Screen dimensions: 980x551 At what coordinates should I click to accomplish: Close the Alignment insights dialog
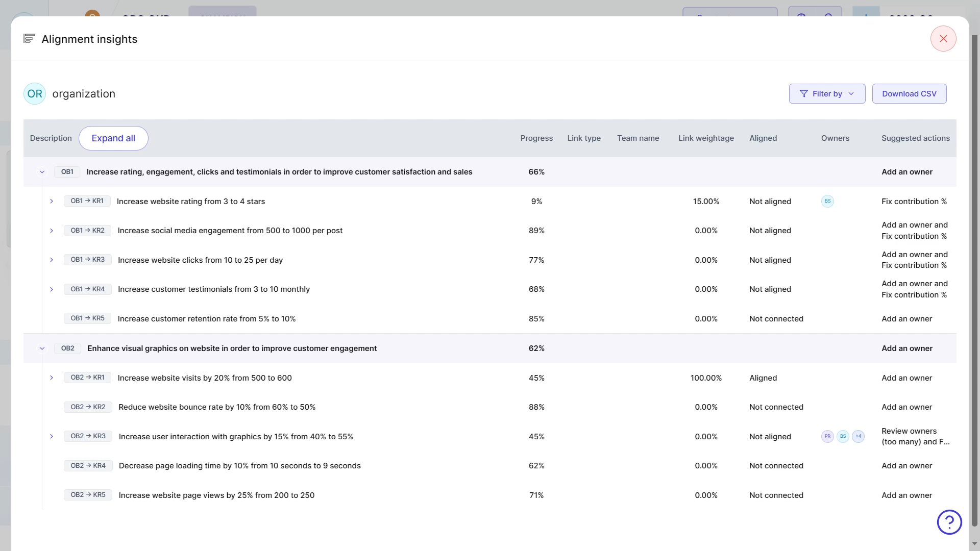coord(943,39)
